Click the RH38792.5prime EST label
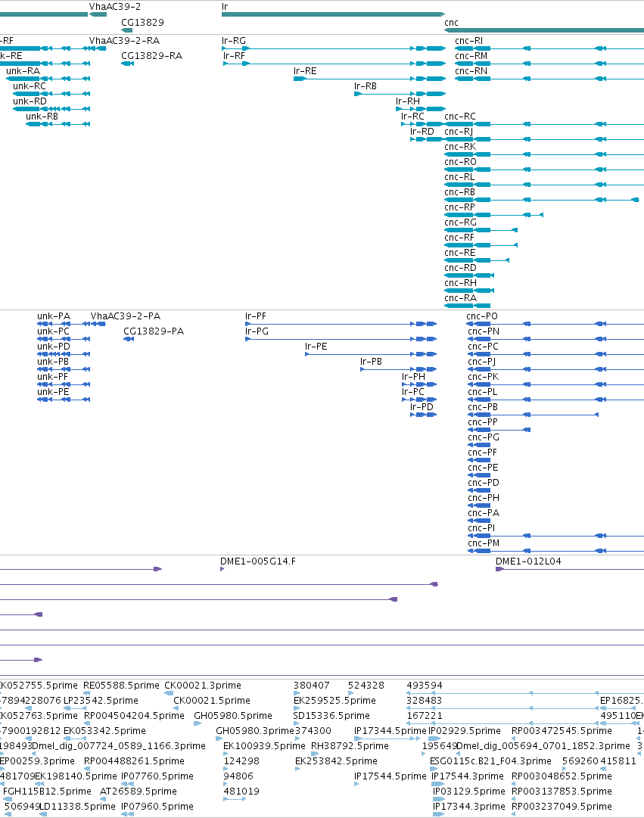 pyautogui.click(x=350, y=746)
